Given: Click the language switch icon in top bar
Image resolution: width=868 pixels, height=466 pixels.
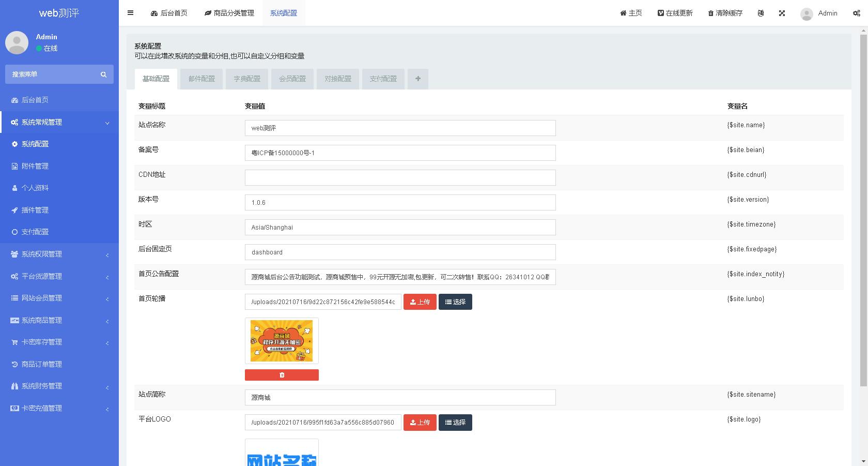Looking at the screenshot, I should tap(761, 13).
